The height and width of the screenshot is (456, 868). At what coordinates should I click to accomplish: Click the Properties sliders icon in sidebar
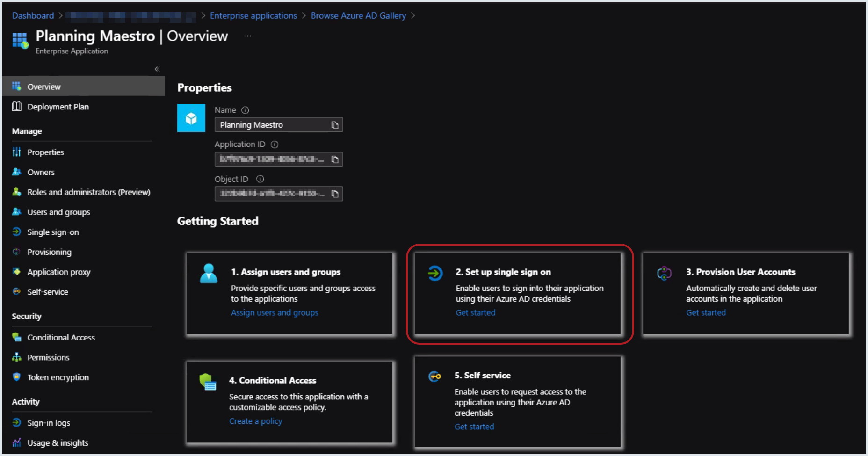point(17,152)
